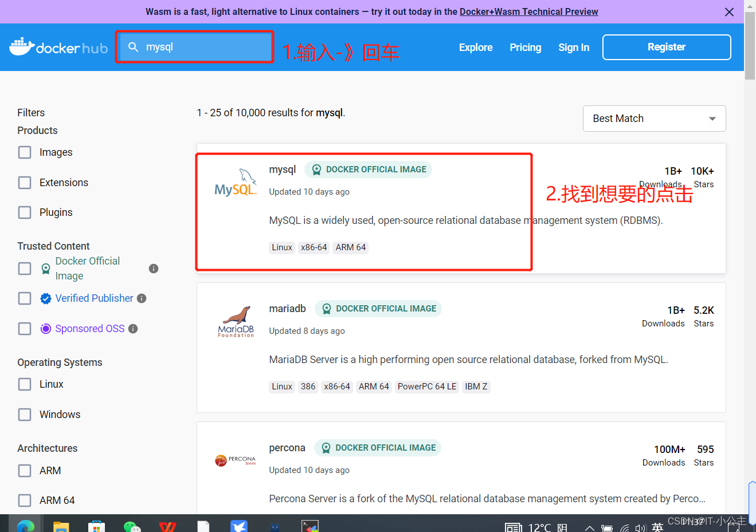This screenshot has width=756, height=532.
Task: Click the page vertical scrollbar thumb
Action: pyautogui.click(x=750, y=46)
